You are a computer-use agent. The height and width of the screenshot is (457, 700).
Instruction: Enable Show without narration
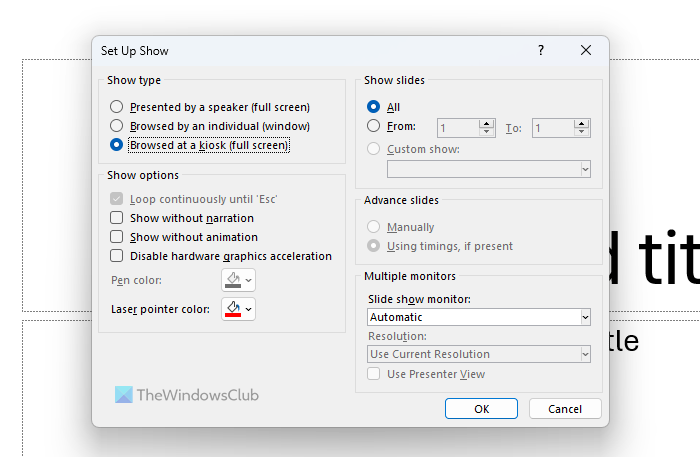(x=117, y=218)
